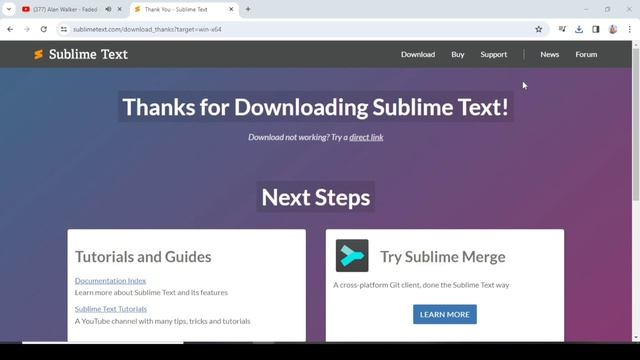Viewport: 640px width, 360px height.
Task: Open the media controls icon
Action: (562, 29)
